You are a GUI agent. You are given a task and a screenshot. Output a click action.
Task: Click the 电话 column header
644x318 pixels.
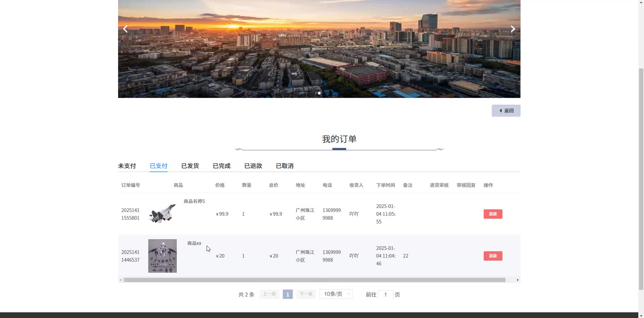(327, 185)
